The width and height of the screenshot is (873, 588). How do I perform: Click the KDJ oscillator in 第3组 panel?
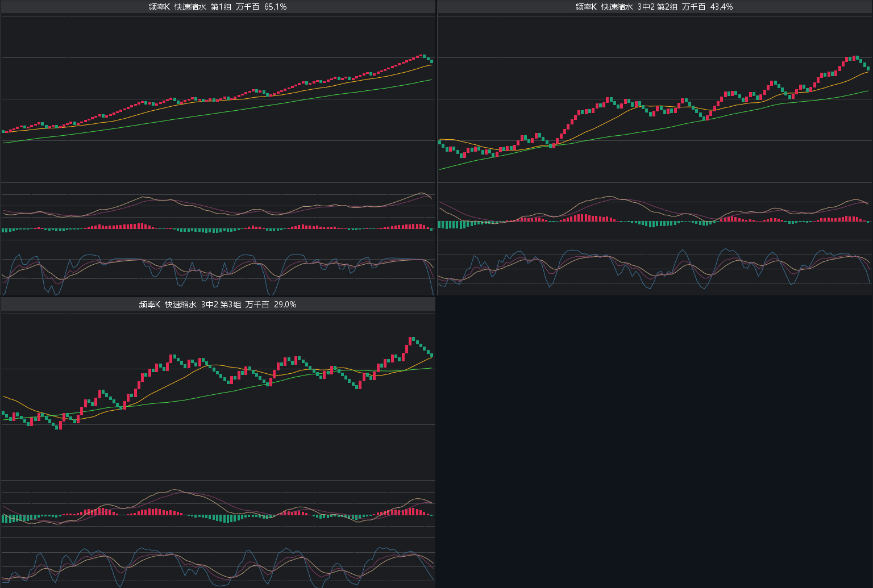pyautogui.click(x=218, y=562)
